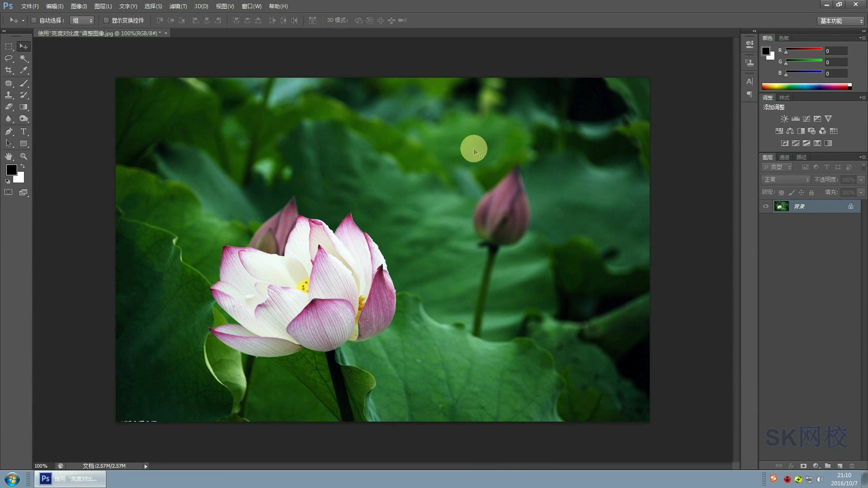
Task: Open the 图像(I) menu
Action: pyautogui.click(x=79, y=6)
